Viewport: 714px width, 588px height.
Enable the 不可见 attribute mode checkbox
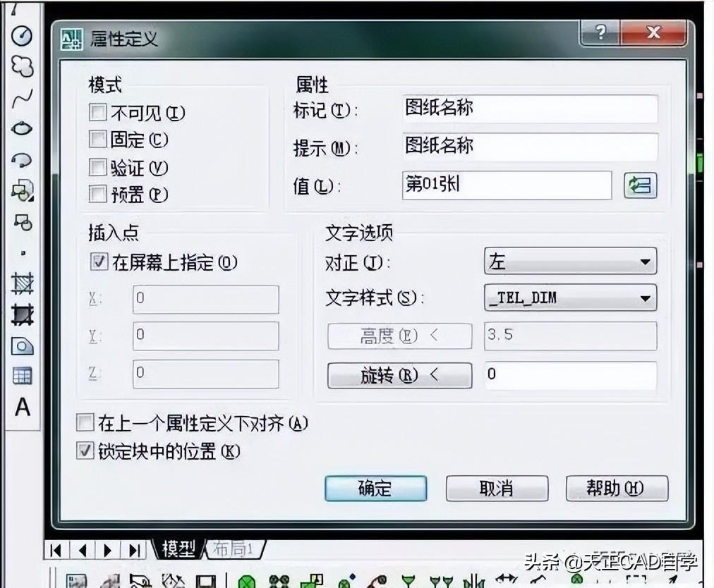click(97, 111)
